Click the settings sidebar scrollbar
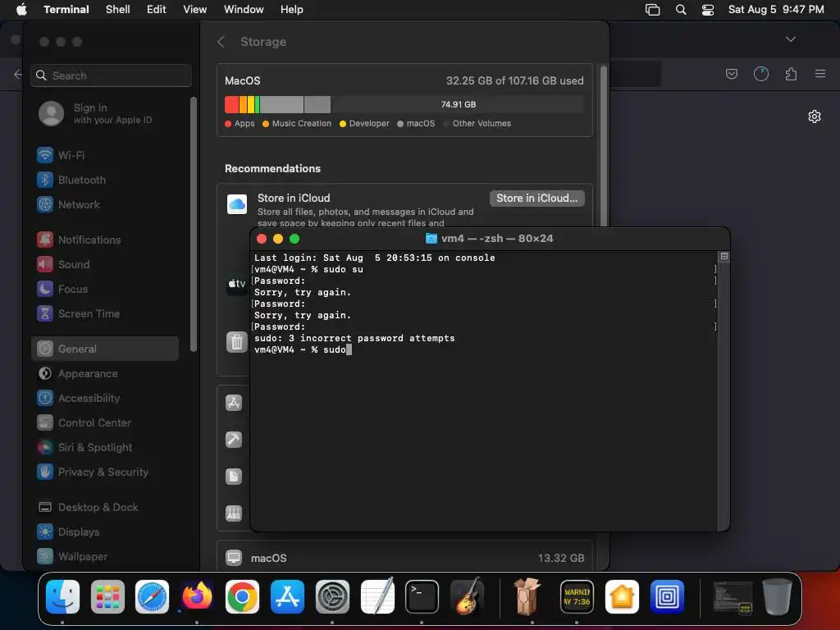 point(194,224)
